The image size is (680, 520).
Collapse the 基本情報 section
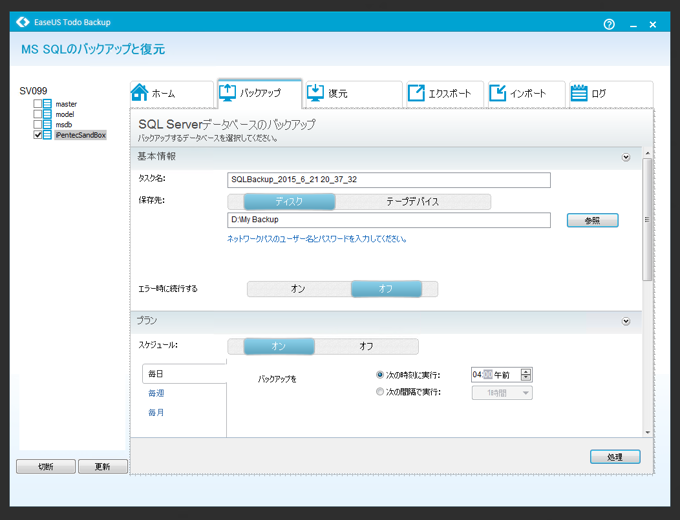pos(626,157)
